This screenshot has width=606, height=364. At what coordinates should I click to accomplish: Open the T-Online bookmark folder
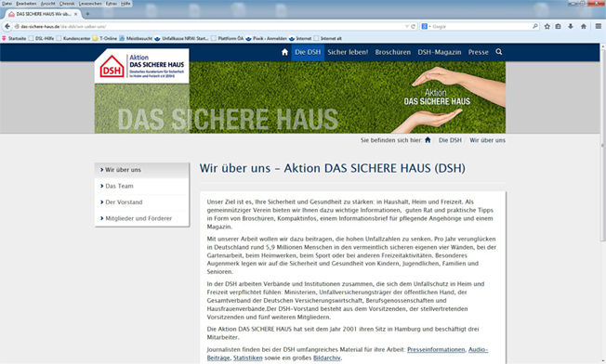105,38
